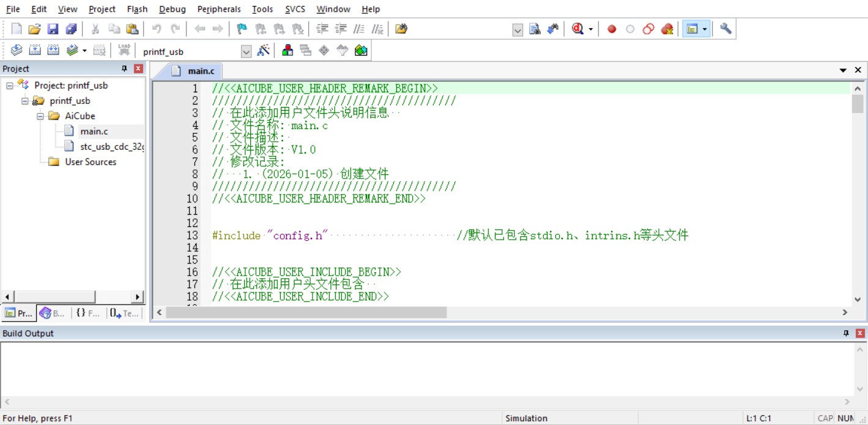Toggle the bookmark flag icon
The width and height of the screenshot is (868, 425).
[242, 29]
